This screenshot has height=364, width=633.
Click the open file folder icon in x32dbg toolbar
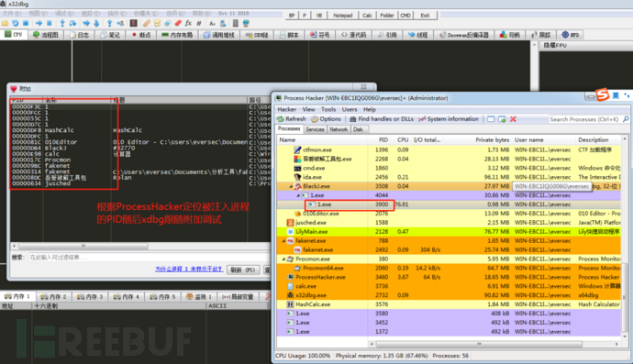pos(5,24)
